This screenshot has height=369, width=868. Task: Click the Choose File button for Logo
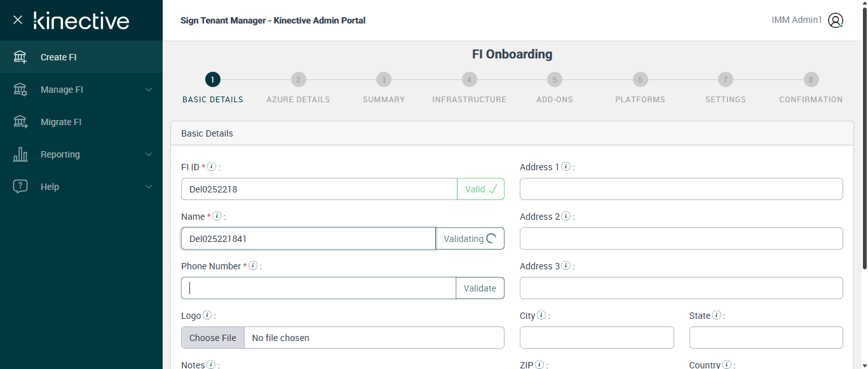pyautogui.click(x=213, y=338)
